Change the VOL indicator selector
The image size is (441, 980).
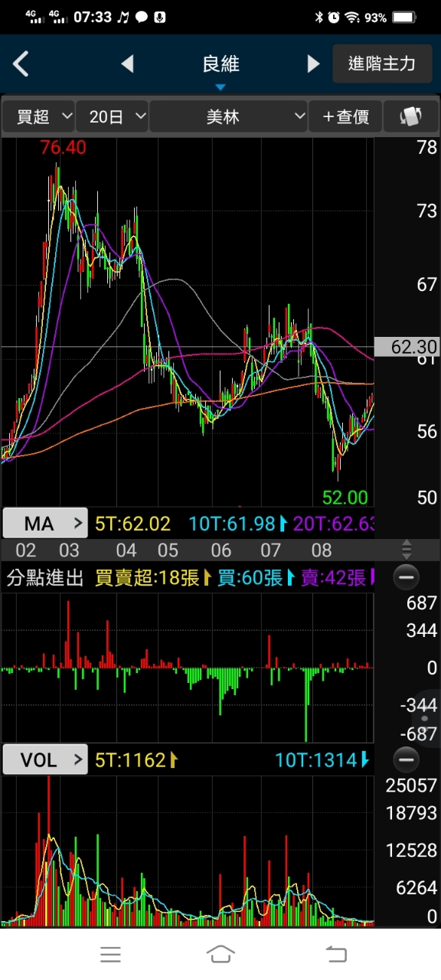pyautogui.click(x=45, y=759)
